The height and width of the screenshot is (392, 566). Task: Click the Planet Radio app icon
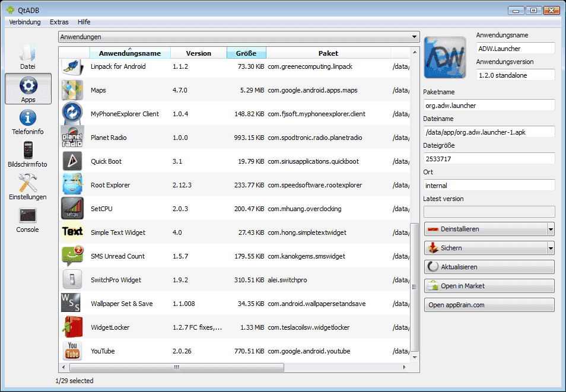point(72,138)
